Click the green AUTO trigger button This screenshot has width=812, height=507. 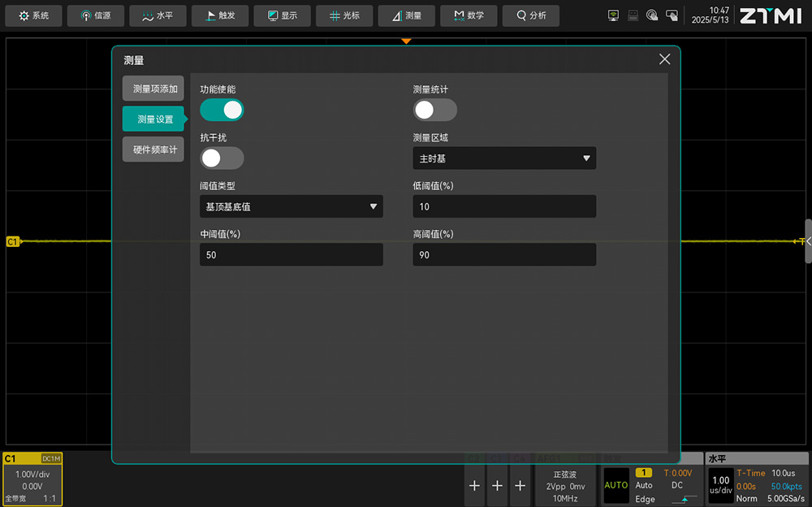pyautogui.click(x=615, y=485)
